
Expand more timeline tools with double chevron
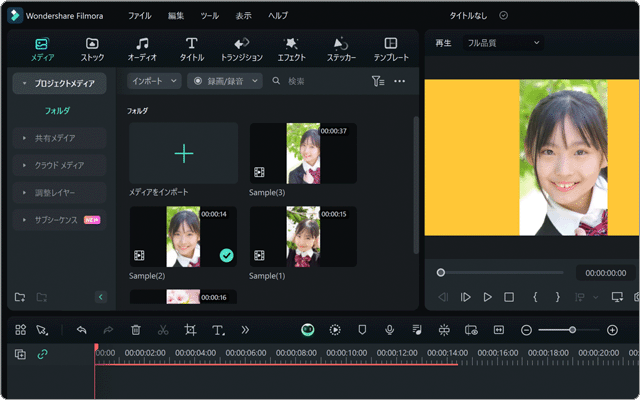[245, 330]
